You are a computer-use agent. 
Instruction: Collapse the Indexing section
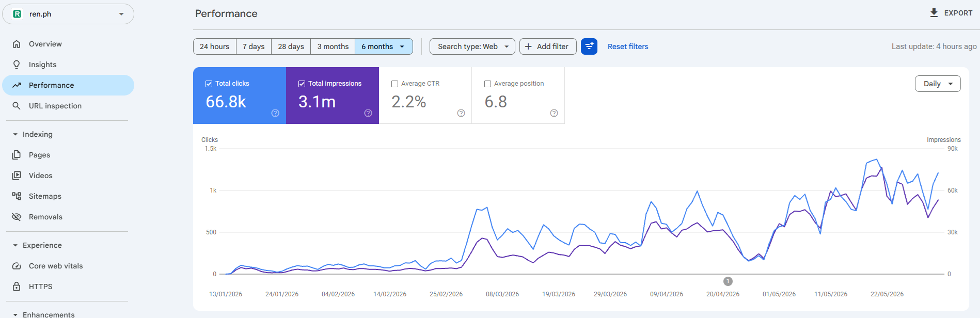pos(15,134)
